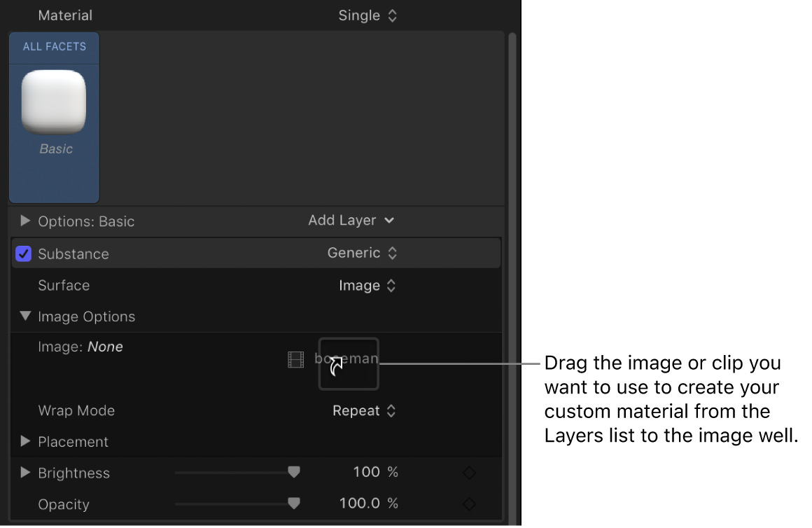The image size is (812, 528).
Task: Open the Add Layer menu
Action: [351, 220]
